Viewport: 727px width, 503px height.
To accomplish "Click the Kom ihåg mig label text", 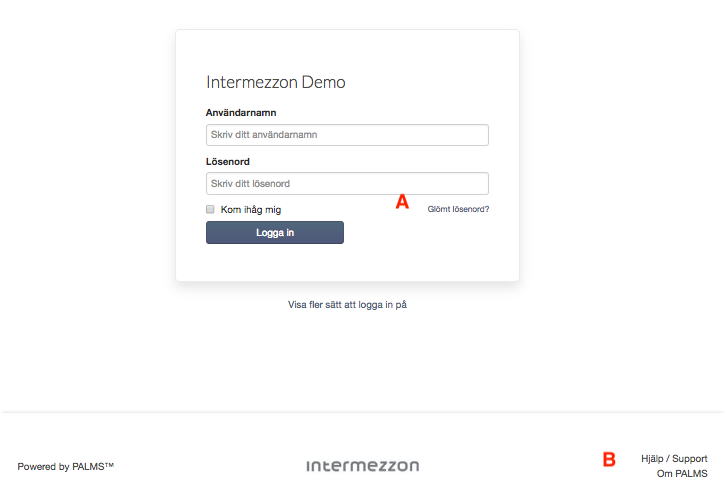I will tap(251, 210).
